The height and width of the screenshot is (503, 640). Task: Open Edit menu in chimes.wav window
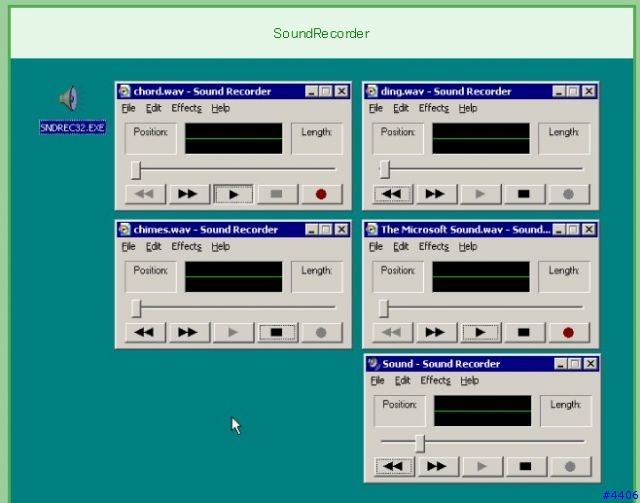pos(153,247)
